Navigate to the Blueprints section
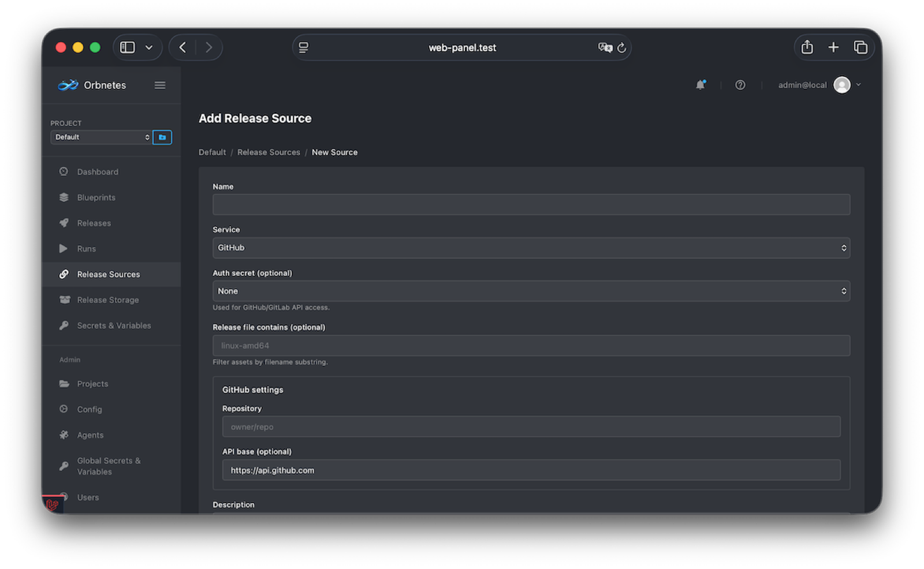The height and width of the screenshot is (569, 924). pyautogui.click(x=96, y=197)
